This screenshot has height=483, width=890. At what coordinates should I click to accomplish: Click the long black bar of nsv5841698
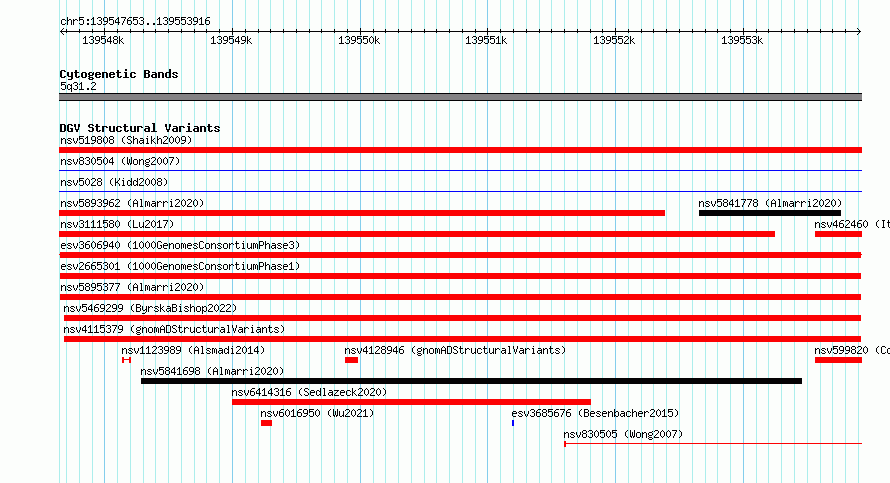point(471,381)
